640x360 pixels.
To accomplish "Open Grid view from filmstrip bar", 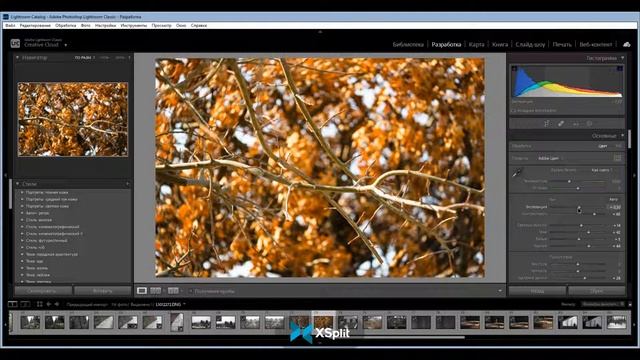I will coord(40,304).
